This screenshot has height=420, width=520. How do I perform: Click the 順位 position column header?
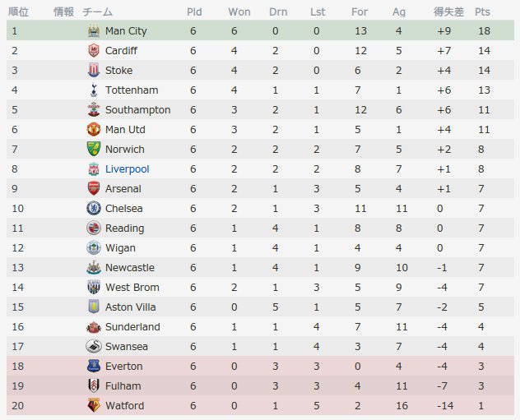coord(19,12)
